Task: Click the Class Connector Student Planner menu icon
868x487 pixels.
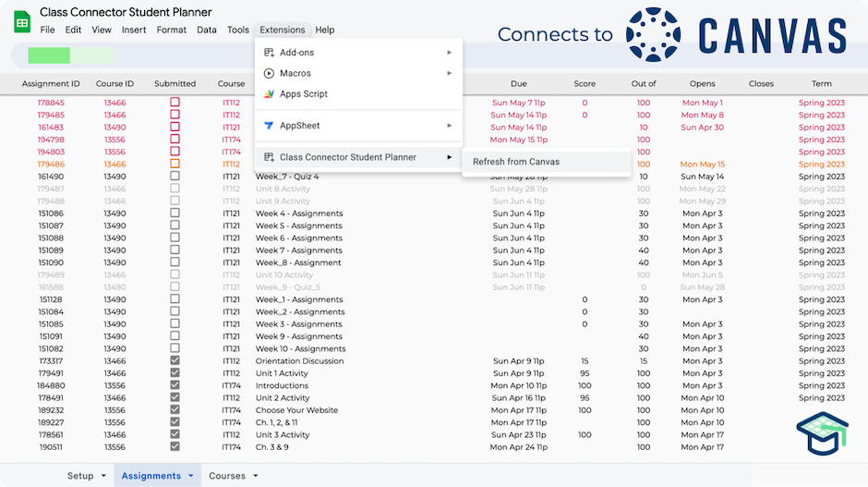Action: [269, 157]
